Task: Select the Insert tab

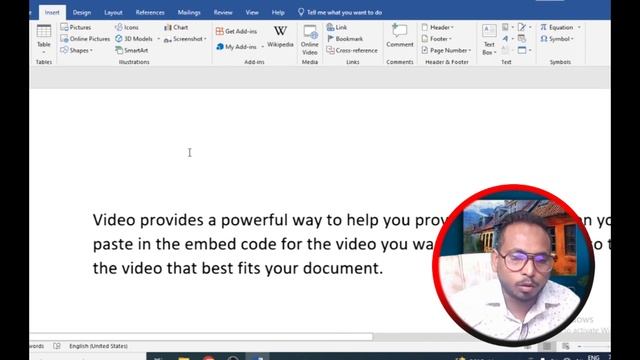Action: point(52,13)
